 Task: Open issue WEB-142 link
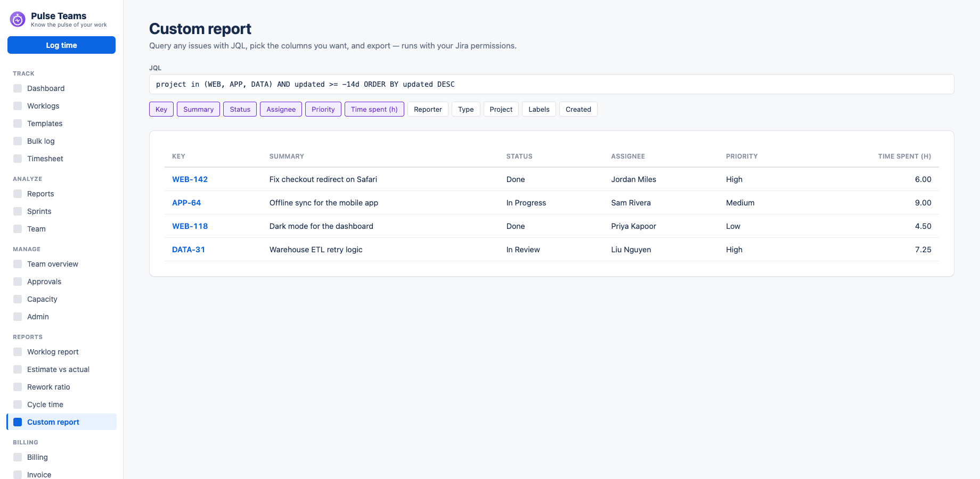(190, 179)
